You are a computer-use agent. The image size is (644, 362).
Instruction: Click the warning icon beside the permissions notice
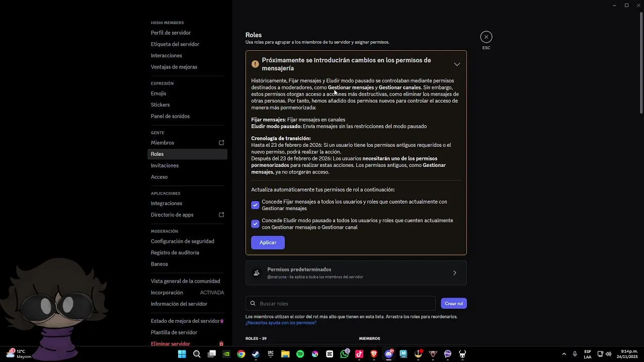click(x=255, y=64)
